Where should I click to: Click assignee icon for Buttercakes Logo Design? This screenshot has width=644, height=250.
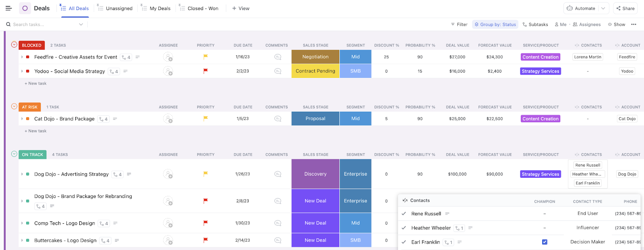tap(168, 240)
